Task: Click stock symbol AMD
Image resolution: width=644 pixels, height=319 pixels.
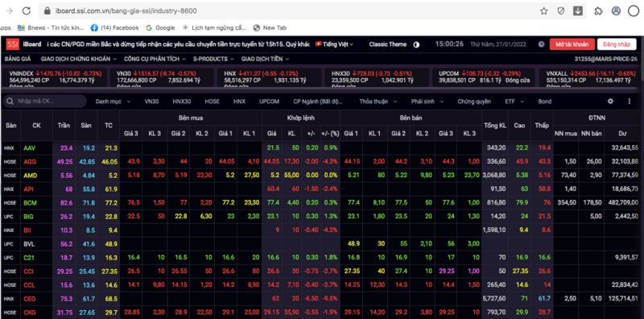Action: click(x=30, y=176)
